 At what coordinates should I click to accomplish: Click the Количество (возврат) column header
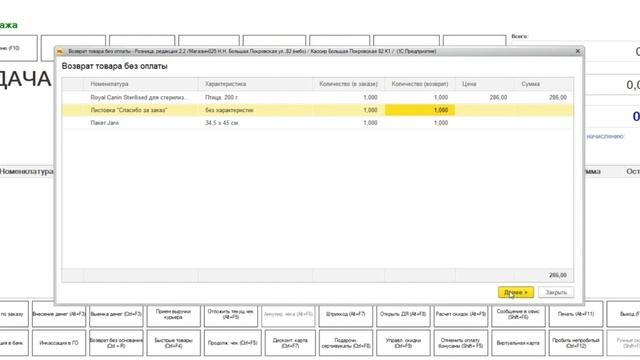tap(420, 84)
